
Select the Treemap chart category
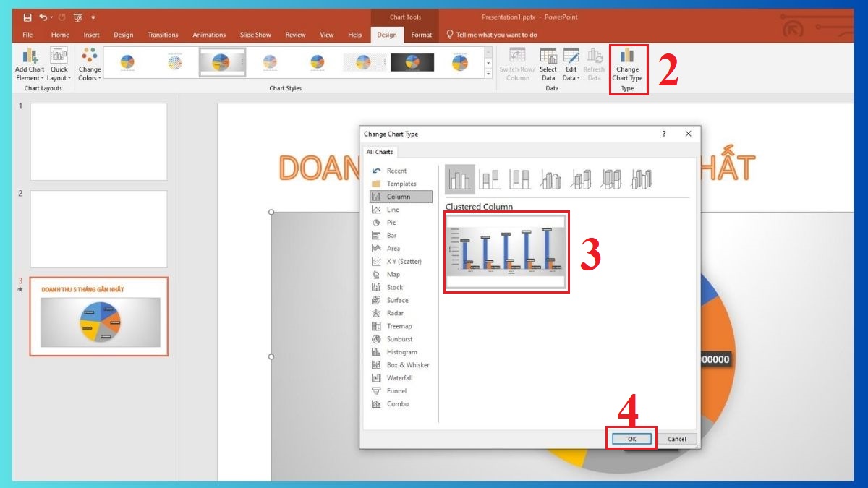point(396,325)
